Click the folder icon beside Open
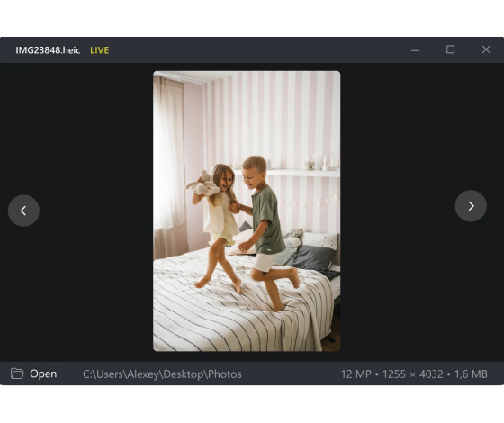This screenshot has width=504, height=423. pos(17,373)
